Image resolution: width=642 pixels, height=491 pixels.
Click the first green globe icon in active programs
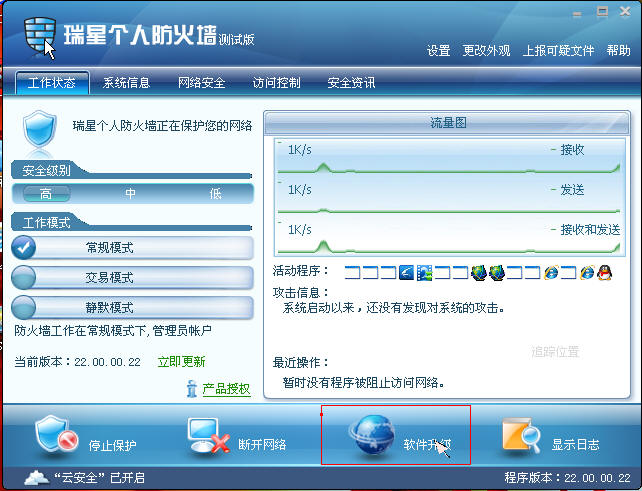[479, 273]
